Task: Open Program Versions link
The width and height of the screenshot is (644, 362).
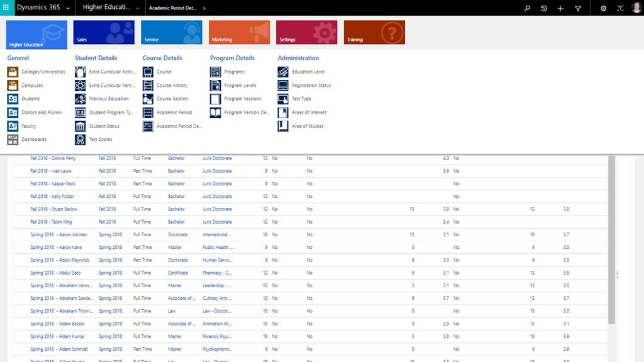Action: [242, 99]
